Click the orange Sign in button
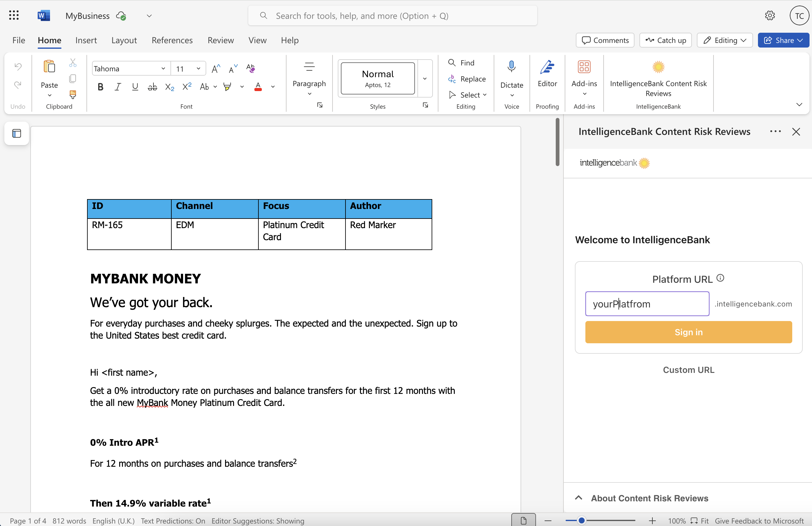 coord(688,332)
